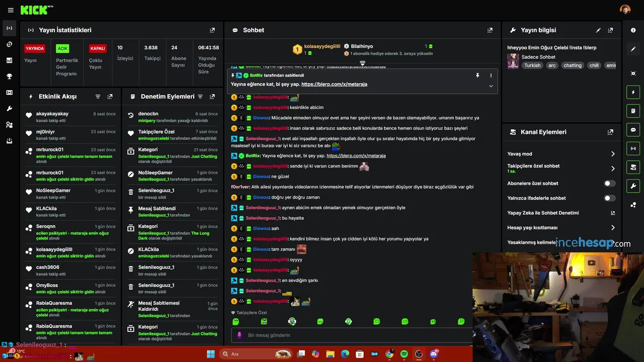644x362 pixels.
Task: Pop out the Sohbet chat panel
Action: [490, 30]
